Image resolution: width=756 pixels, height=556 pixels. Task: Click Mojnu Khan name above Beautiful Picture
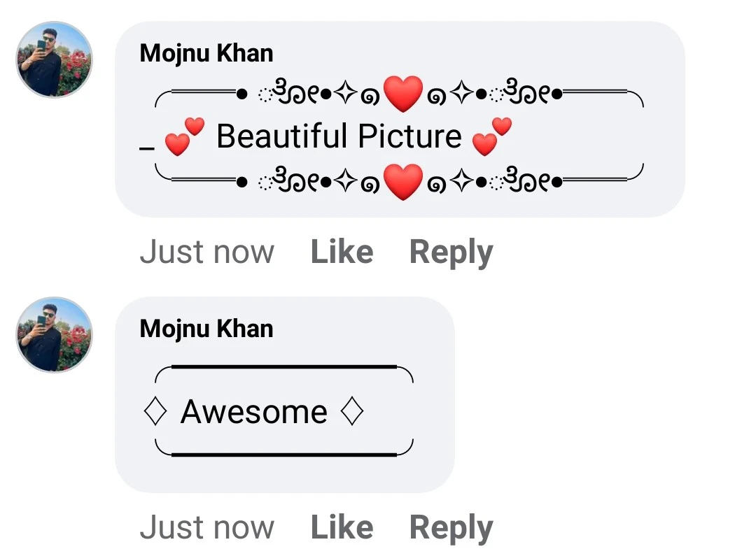(206, 53)
